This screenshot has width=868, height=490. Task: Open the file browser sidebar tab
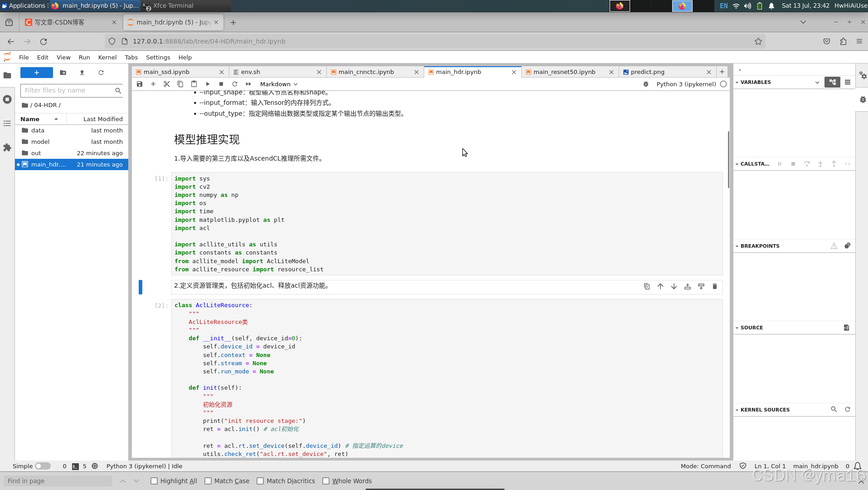click(x=7, y=75)
